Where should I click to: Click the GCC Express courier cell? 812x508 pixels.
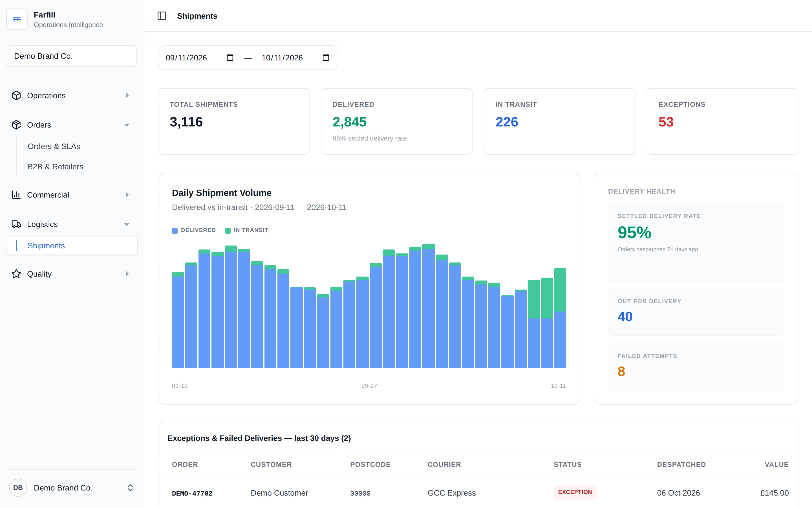pyautogui.click(x=451, y=493)
